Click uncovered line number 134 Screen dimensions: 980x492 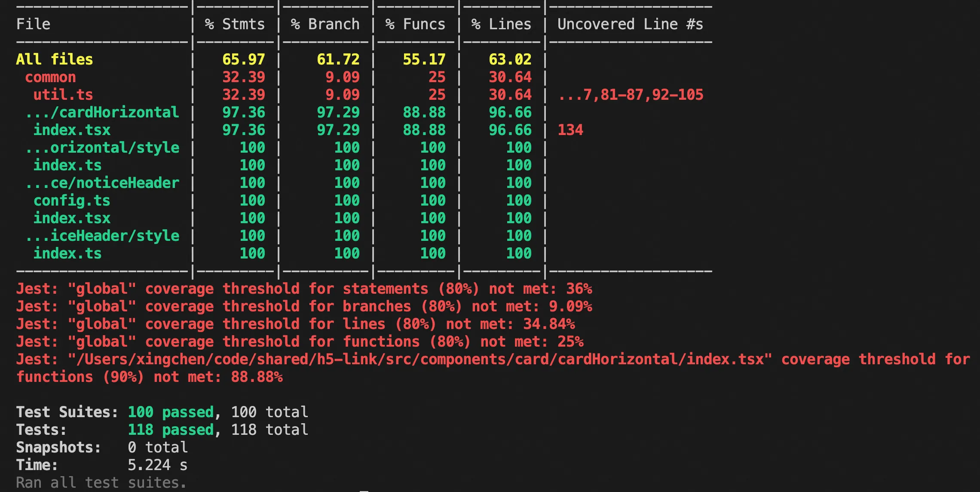(x=570, y=130)
